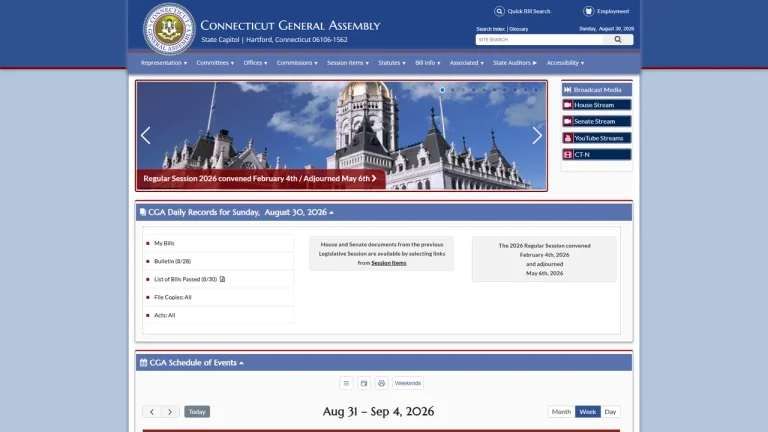The height and width of the screenshot is (432, 768).
Task: Open File Copies: All link
Action: (x=172, y=297)
